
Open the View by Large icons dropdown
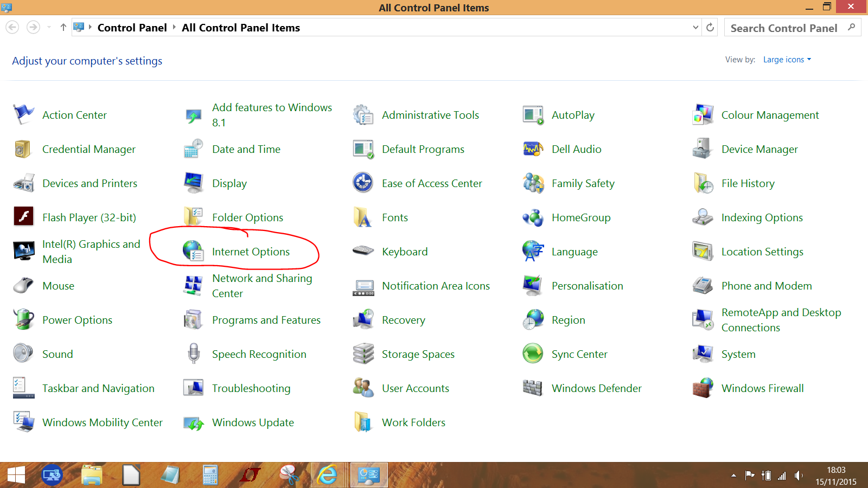tap(787, 60)
